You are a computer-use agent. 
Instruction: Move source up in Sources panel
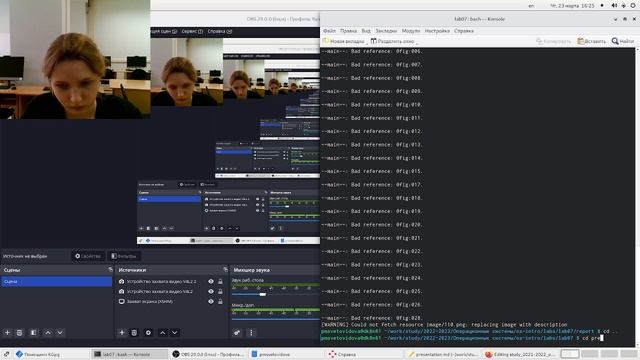tap(162, 333)
